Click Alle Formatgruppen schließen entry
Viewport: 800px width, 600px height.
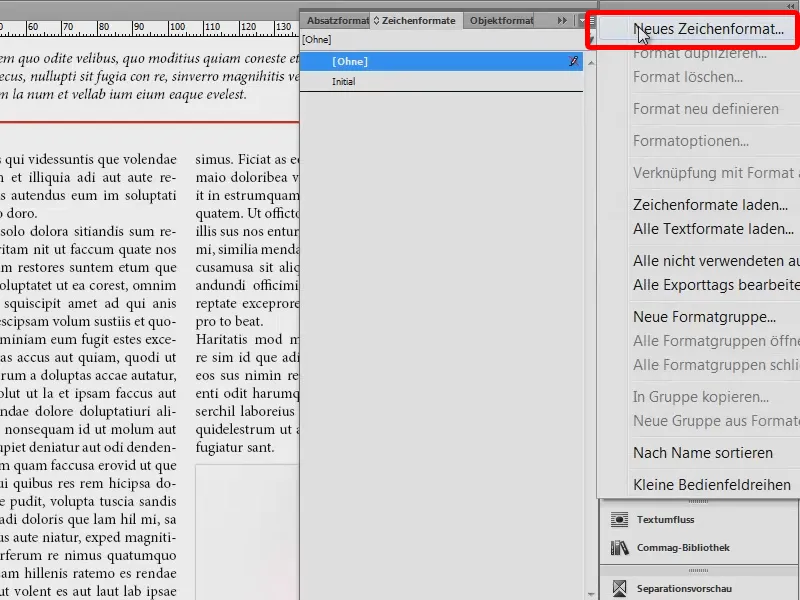[716, 365]
